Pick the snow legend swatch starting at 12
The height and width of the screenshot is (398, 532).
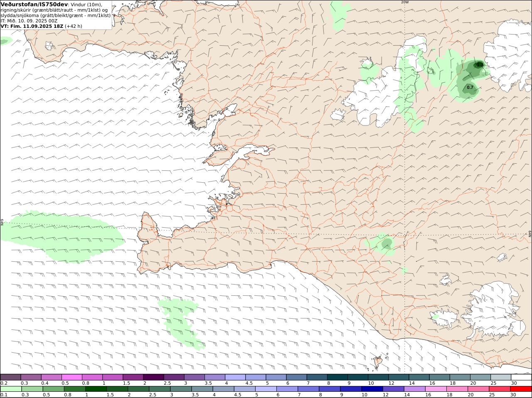click(x=398, y=377)
